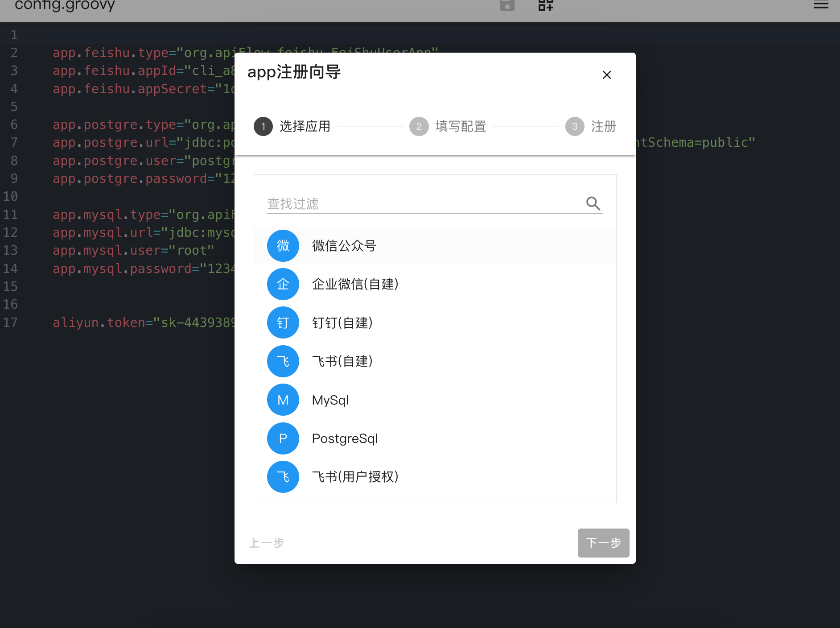
Task: Click the 微 avatar icon for 微信公众号
Action: 283,246
